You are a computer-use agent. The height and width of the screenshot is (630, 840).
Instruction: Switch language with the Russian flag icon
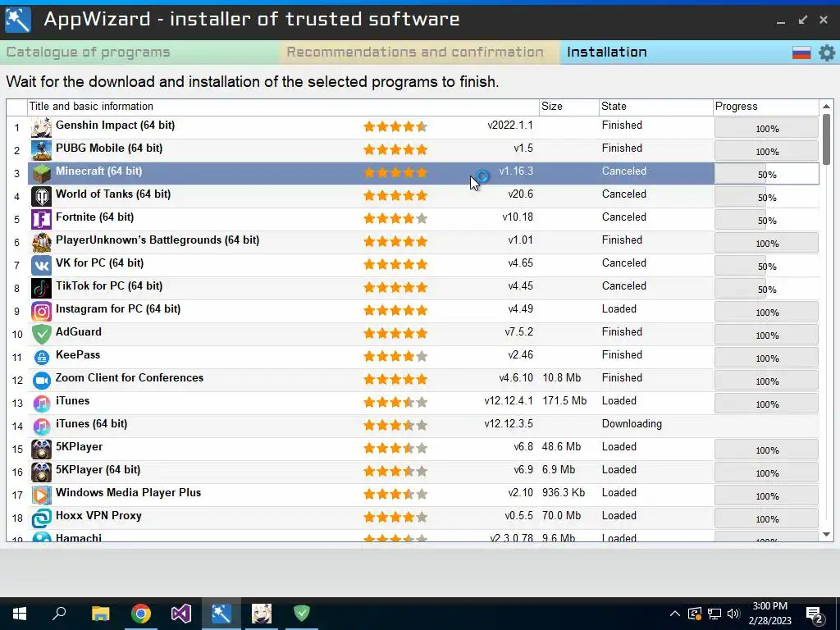(x=801, y=52)
